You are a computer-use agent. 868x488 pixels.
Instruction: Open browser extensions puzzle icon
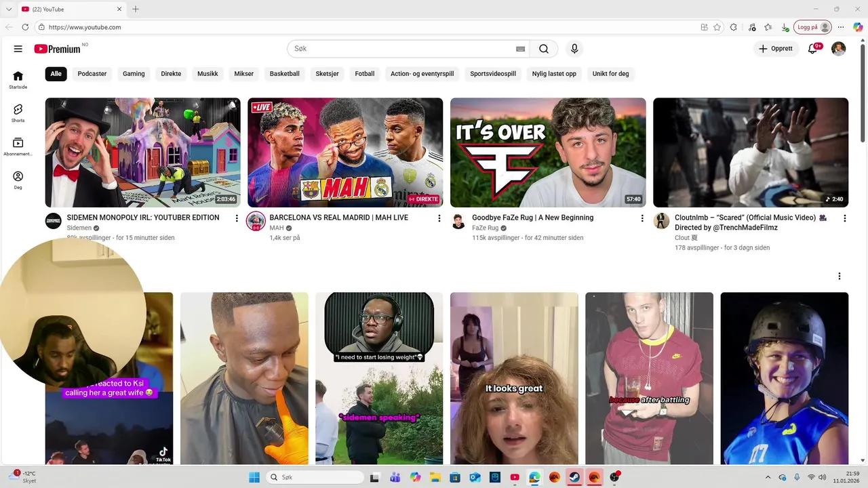coord(734,27)
